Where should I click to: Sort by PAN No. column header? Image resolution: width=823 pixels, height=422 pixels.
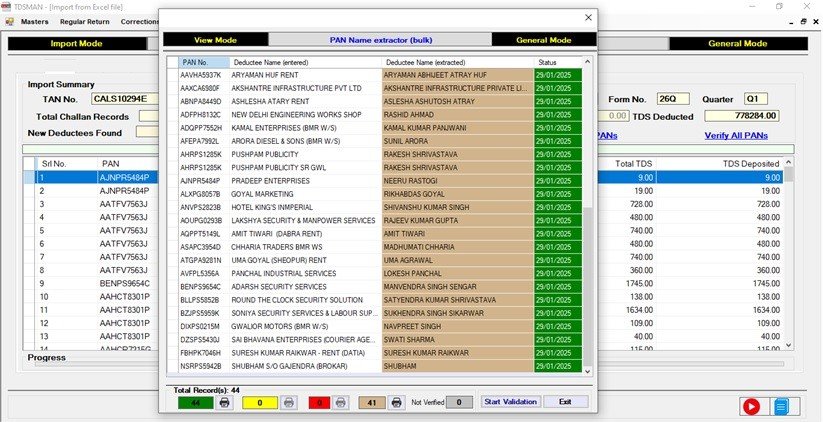tap(204, 62)
